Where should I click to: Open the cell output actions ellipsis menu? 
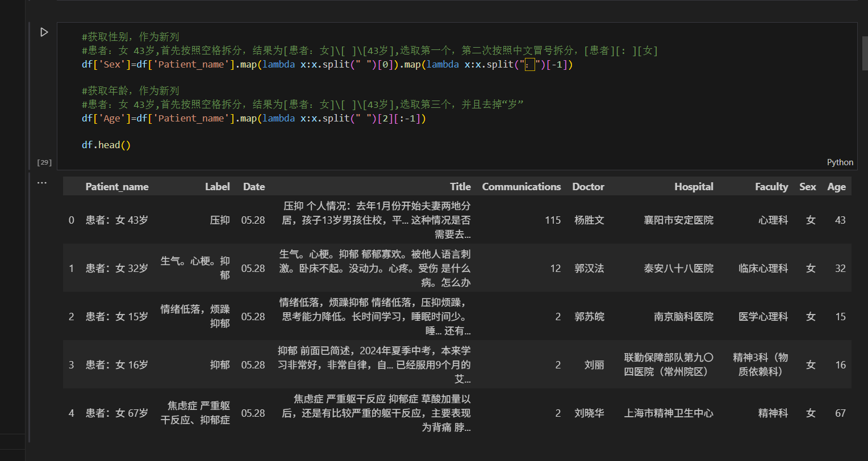coord(41,183)
